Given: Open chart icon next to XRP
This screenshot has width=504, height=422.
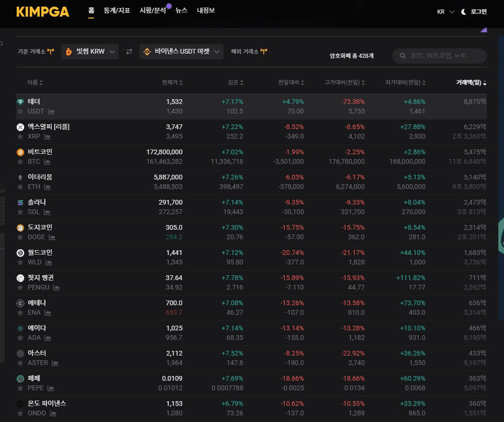Looking at the screenshot, I should click(x=47, y=137).
